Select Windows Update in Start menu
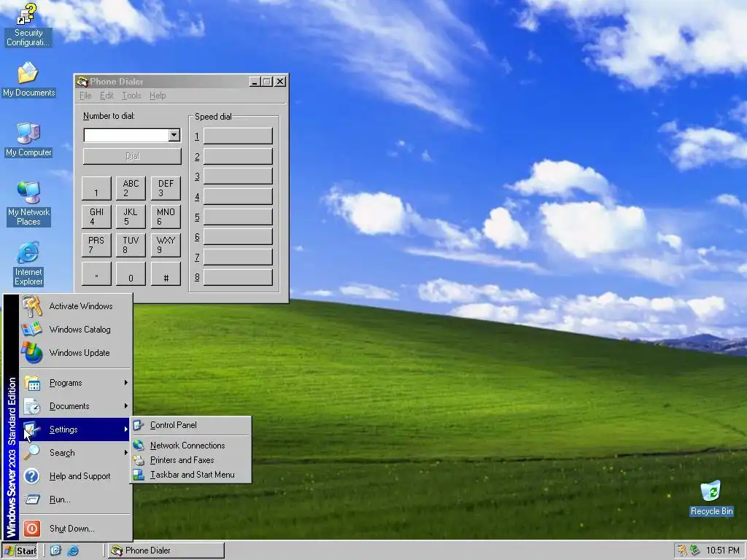Image resolution: width=747 pixels, height=560 pixels. [76, 353]
